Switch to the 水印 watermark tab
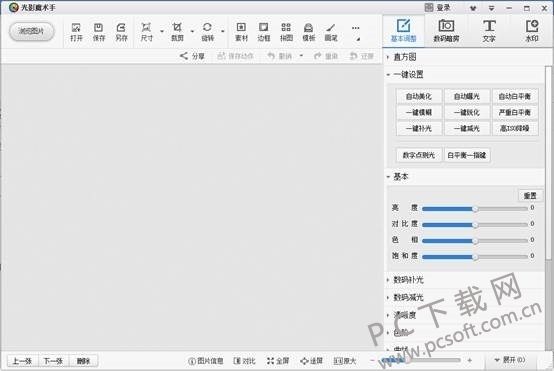 pos(532,31)
